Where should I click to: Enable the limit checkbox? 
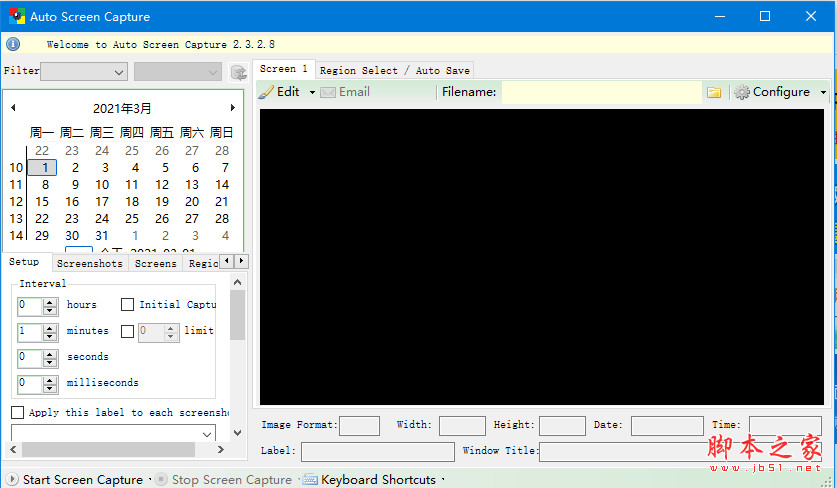point(127,332)
